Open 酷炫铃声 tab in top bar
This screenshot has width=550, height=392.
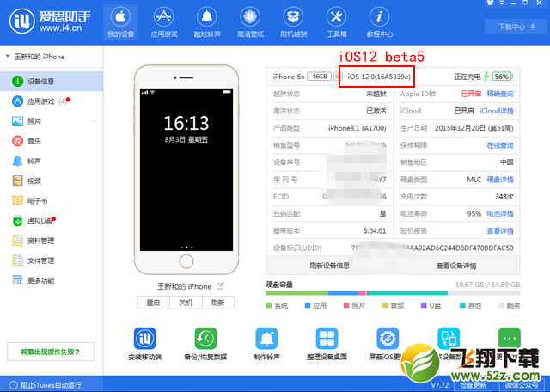click(207, 22)
